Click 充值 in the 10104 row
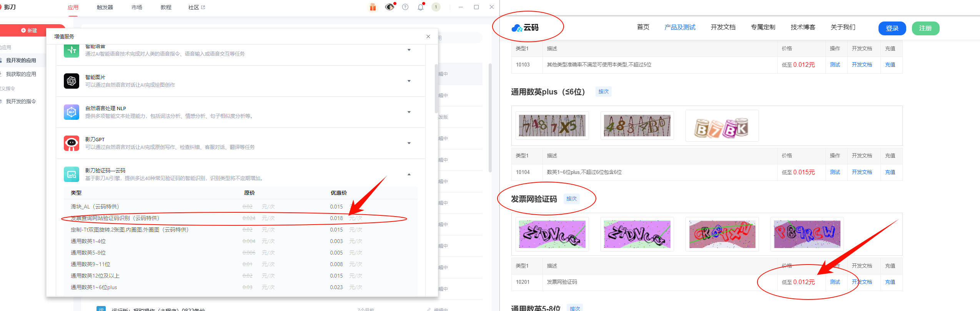This screenshot has height=311, width=980. 890,172
